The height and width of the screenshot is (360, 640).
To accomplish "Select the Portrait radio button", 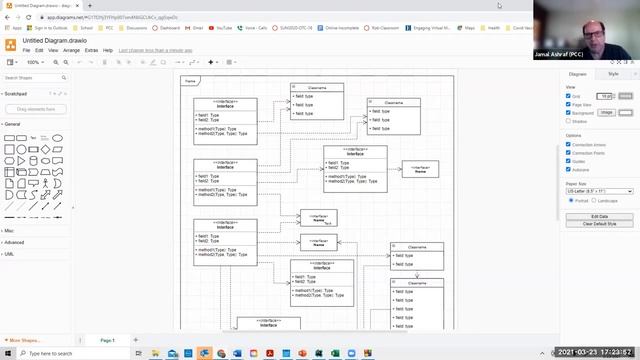I will tap(571, 200).
